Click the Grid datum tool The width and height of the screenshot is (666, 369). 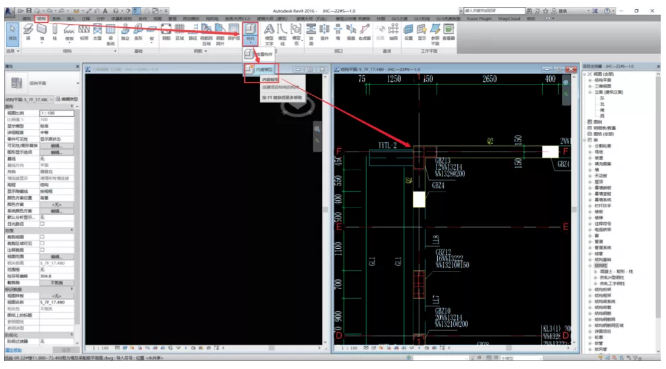[394, 32]
